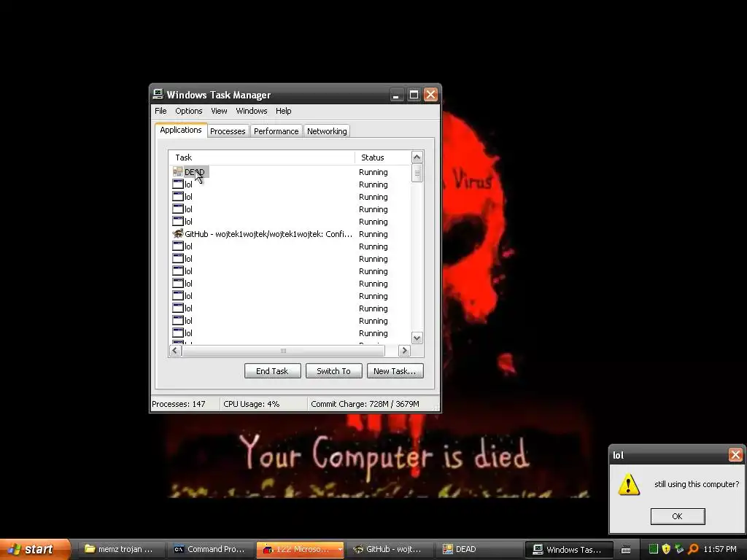The width and height of the screenshot is (747, 560).
Task: Open the Windows menu
Action: coord(252,111)
